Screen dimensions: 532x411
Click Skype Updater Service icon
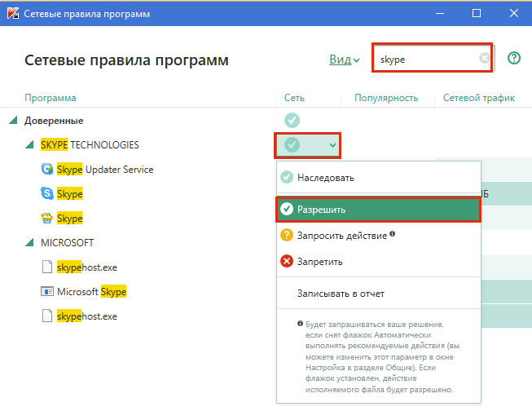(46, 169)
